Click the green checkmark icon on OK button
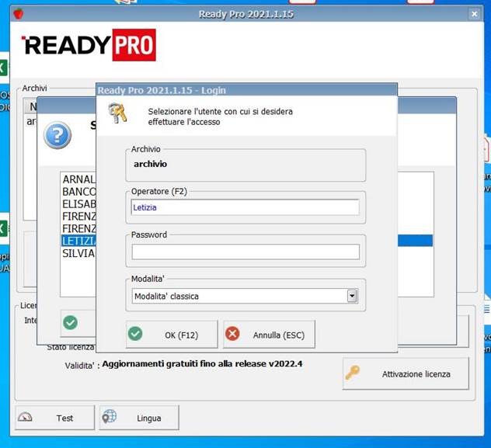 pyautogui.click(x=135, y=334)
